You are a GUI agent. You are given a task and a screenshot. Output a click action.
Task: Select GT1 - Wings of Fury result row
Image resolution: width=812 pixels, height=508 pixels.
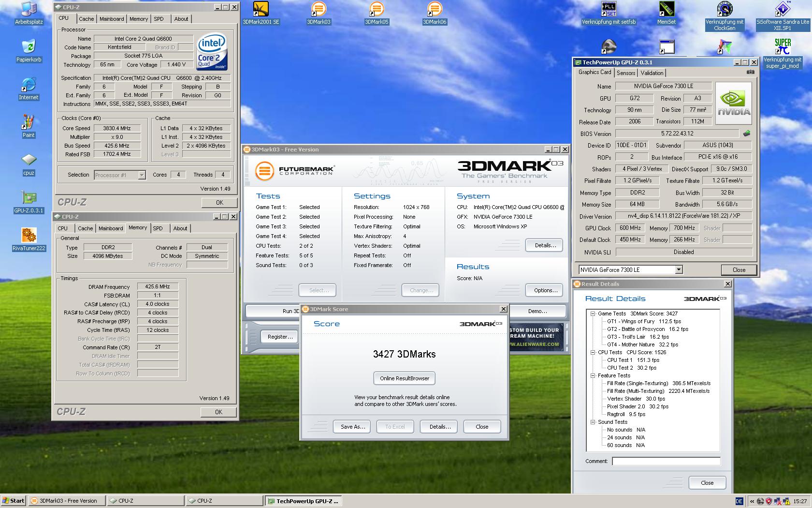tap(644, 321)
